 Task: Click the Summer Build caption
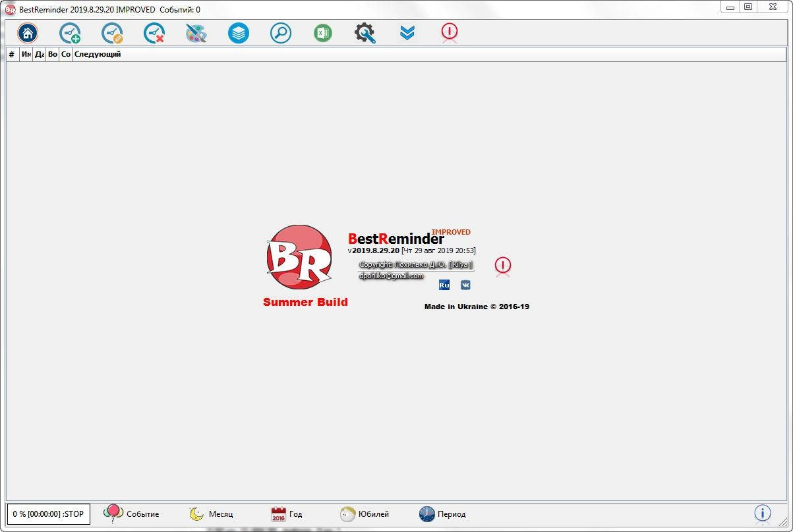(x=305, y=303)
